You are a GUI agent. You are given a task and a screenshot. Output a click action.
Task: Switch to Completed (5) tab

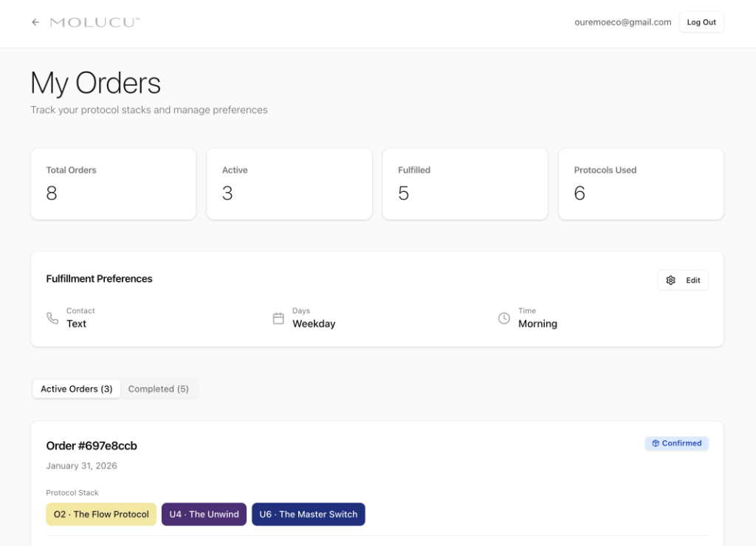pyautogui.click(x=158, y=389)
